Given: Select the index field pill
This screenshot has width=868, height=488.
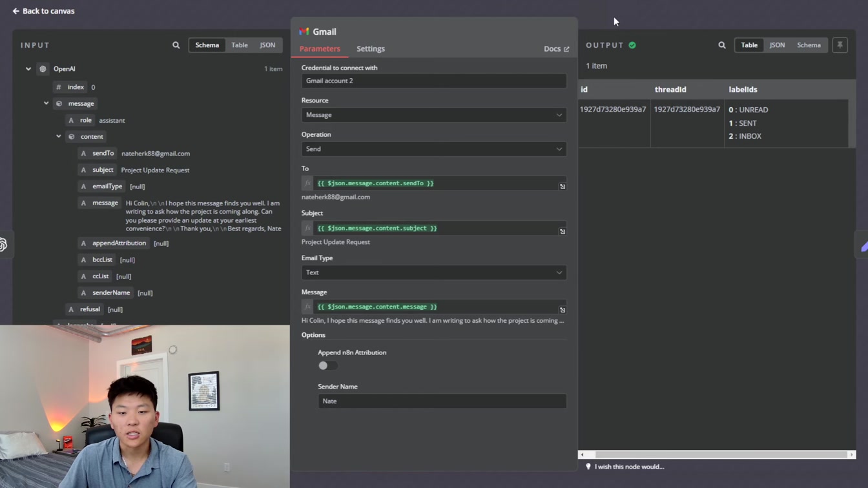Looking at the screenshot, I should click(70, 87).
